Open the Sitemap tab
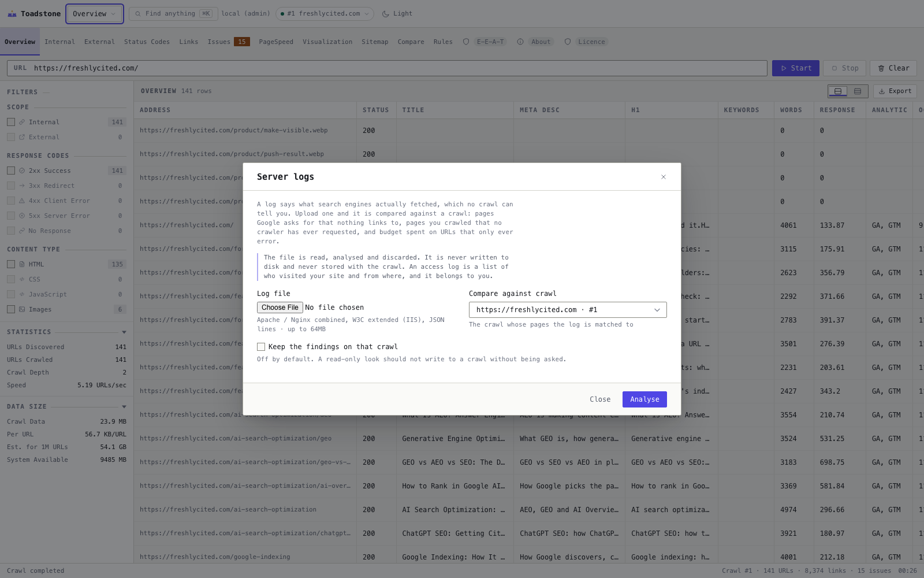Screen dimensions: 924x578 pos(375,42)
